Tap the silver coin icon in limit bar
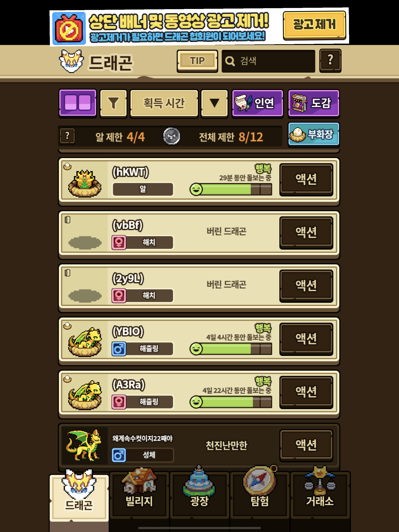399x532 pixels. [x=171, y=136]
